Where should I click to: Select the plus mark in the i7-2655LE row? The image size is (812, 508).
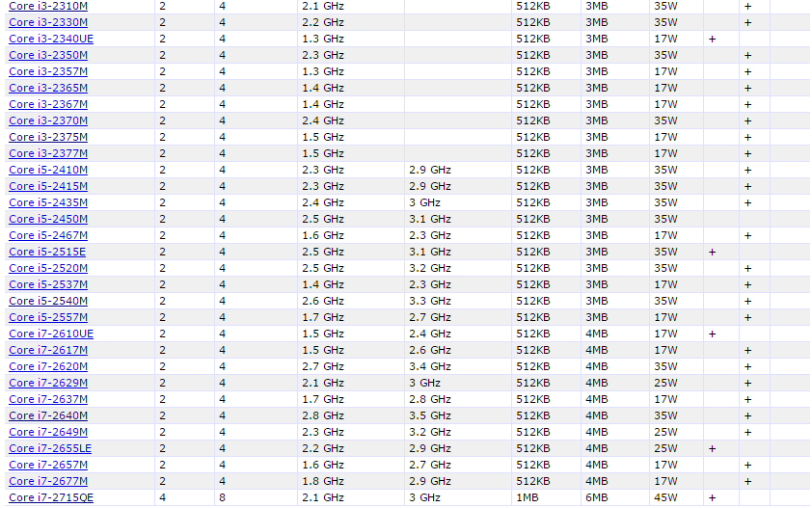[712, 449]
